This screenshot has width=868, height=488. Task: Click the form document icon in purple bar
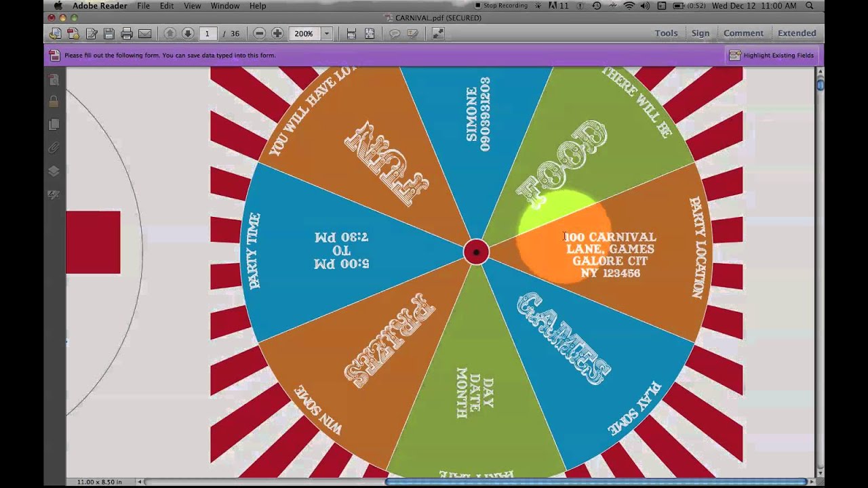point(54,55)
